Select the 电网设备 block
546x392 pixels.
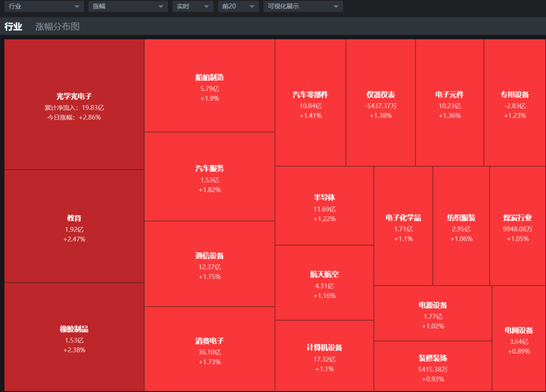click(x=519, y=339)
